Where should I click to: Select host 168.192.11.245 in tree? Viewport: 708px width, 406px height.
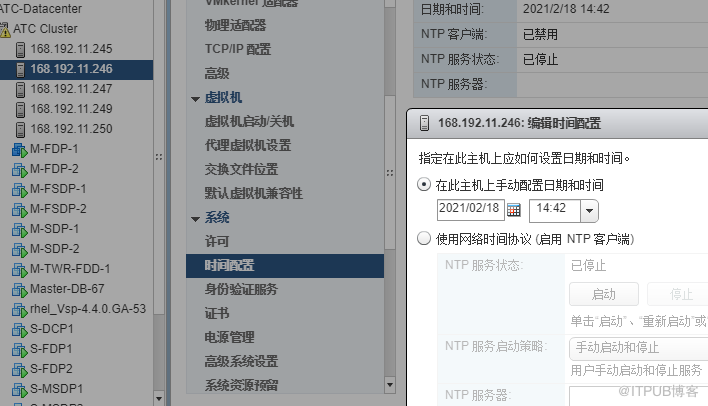pos(71,49)
